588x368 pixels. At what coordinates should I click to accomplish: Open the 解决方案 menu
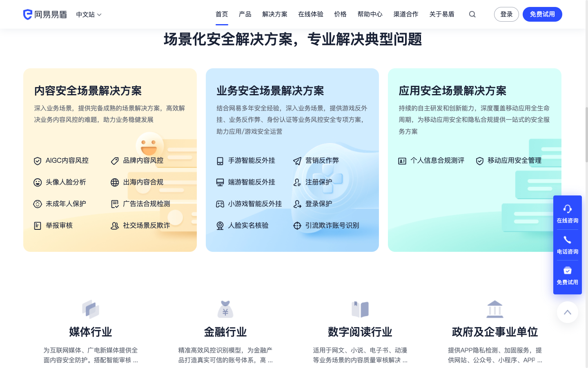[275, 14]
